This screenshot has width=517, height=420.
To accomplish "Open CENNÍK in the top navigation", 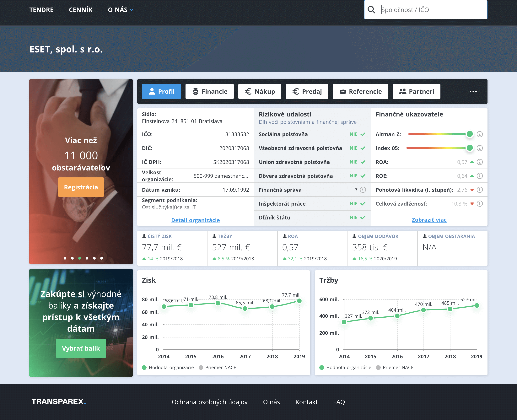I will (x=81, y=10).
